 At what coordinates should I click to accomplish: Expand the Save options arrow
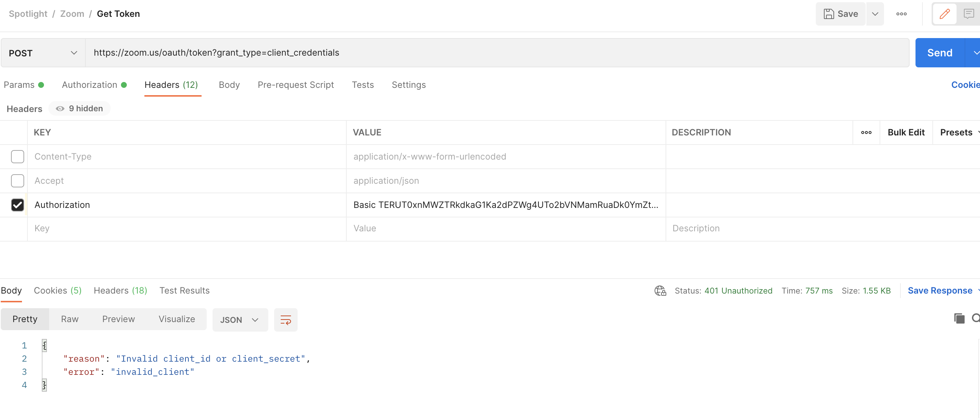(874, 14)
